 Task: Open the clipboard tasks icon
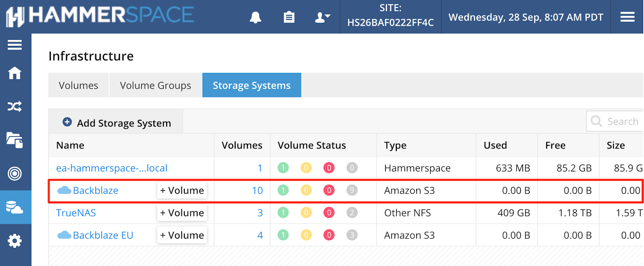[x=289, y=17]
